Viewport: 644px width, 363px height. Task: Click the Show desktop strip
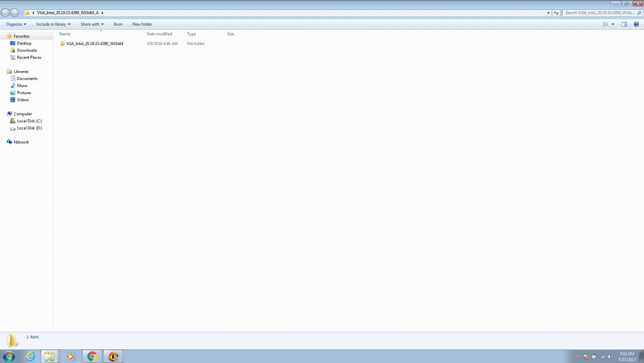(641, 357)
